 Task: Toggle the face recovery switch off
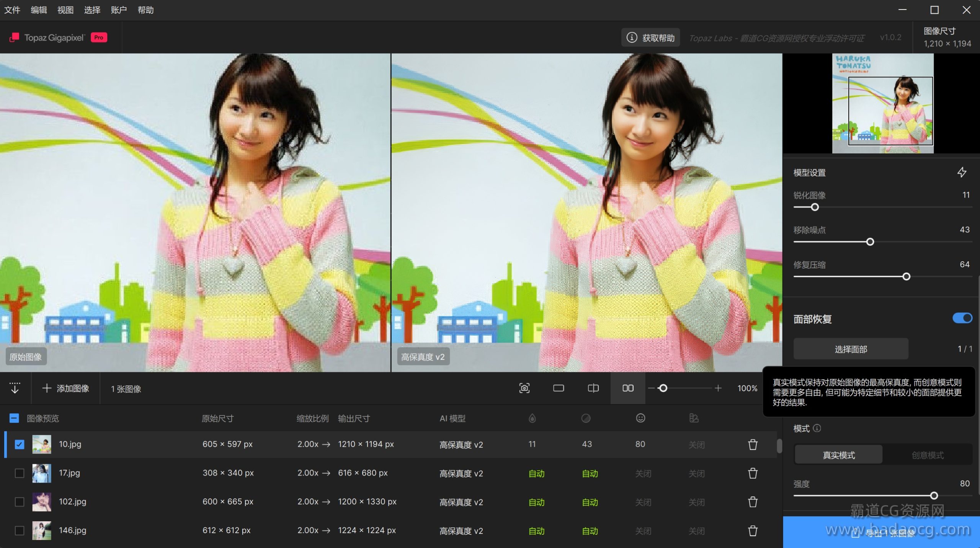point(962,318)
